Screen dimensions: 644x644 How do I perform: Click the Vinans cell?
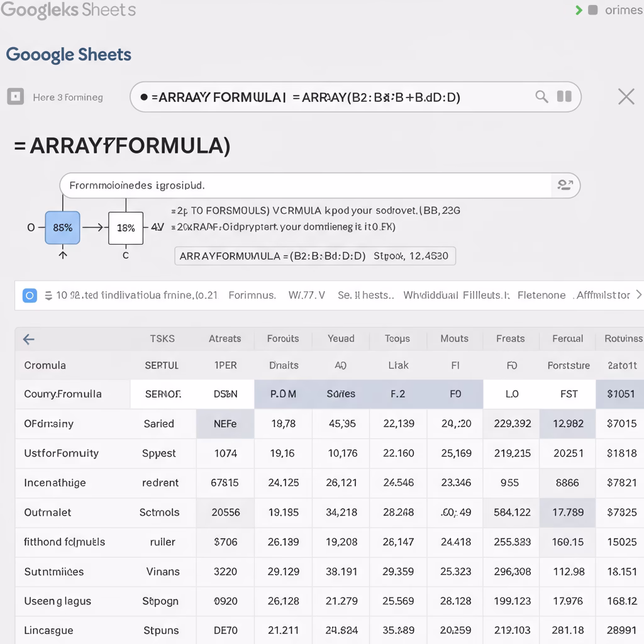point(163,572)
